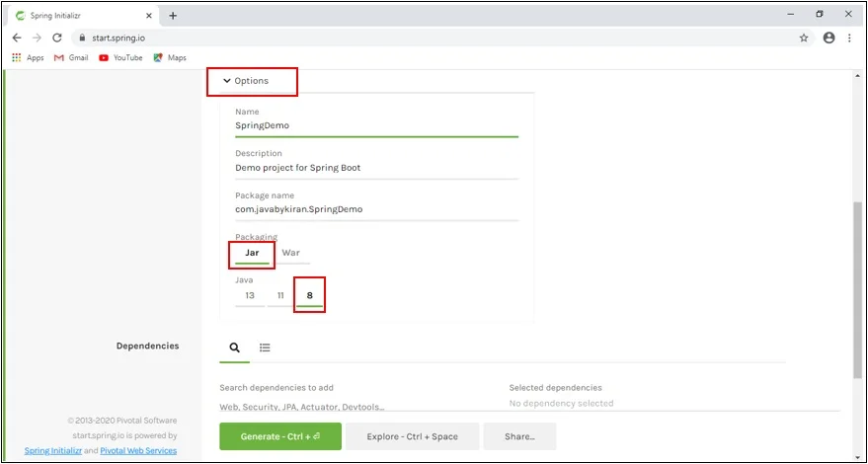Reload the start.spring.io page
868x464 pixels.
(56, 38)
